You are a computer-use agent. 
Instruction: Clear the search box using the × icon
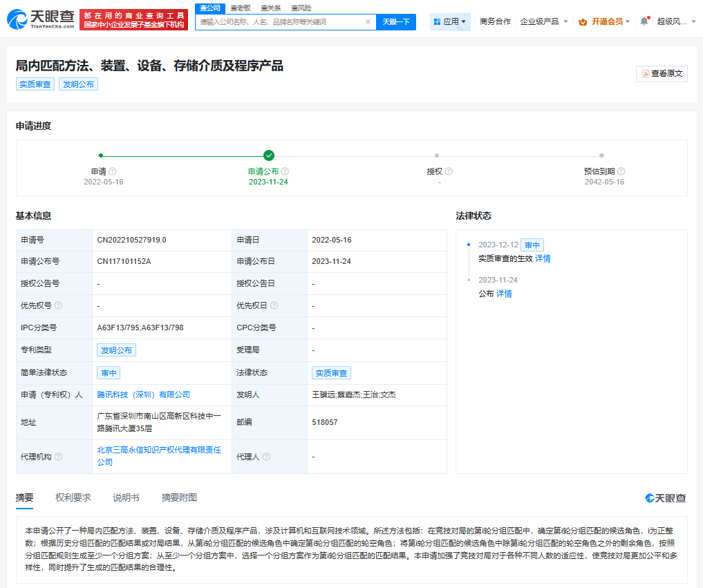click(x=367, y=21)
